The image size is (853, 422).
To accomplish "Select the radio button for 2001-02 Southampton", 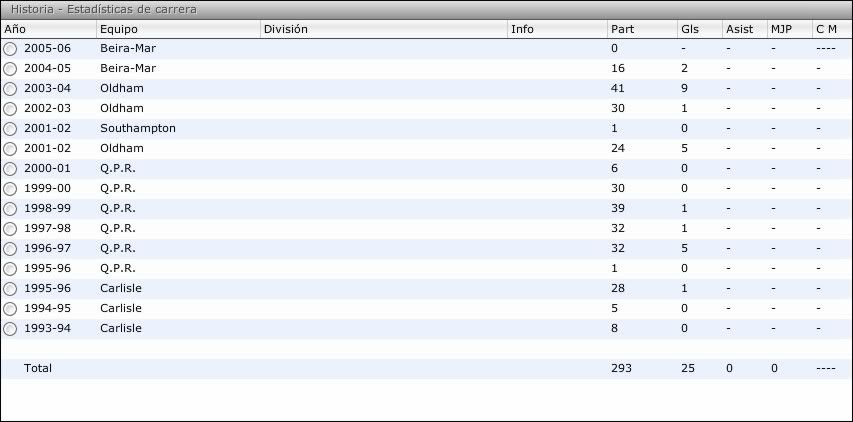I will [x=10, y=129].
